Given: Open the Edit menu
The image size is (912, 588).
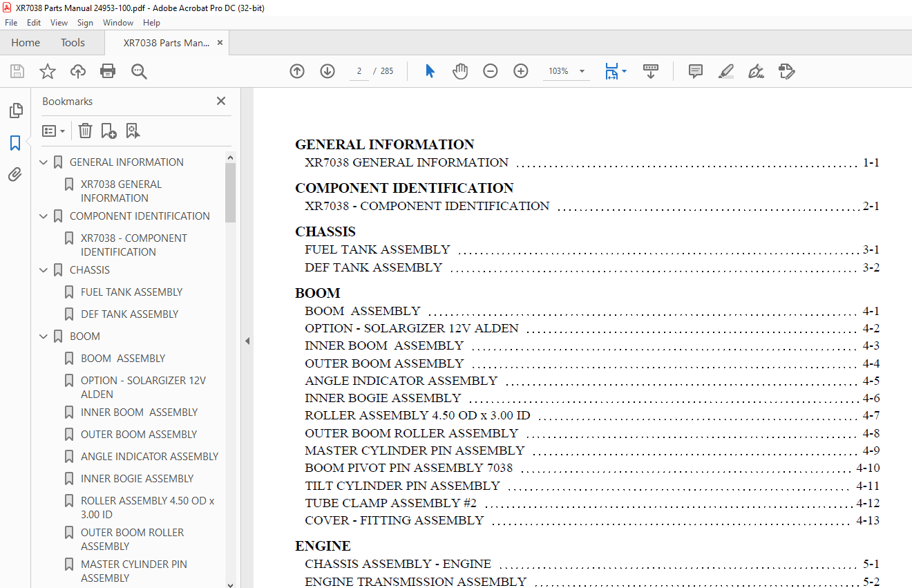Looking at the screenshot, I should coord(34,23).
